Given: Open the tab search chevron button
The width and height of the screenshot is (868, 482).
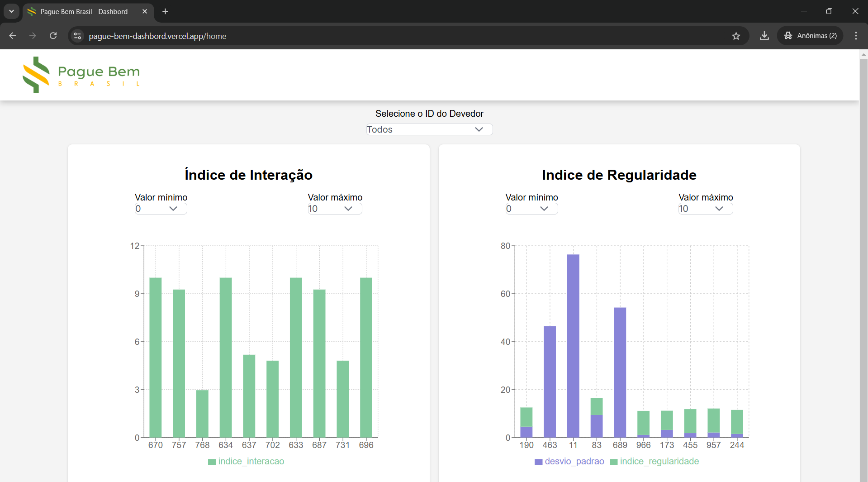Looking at the screenshot, I should [x=11, y=11].
